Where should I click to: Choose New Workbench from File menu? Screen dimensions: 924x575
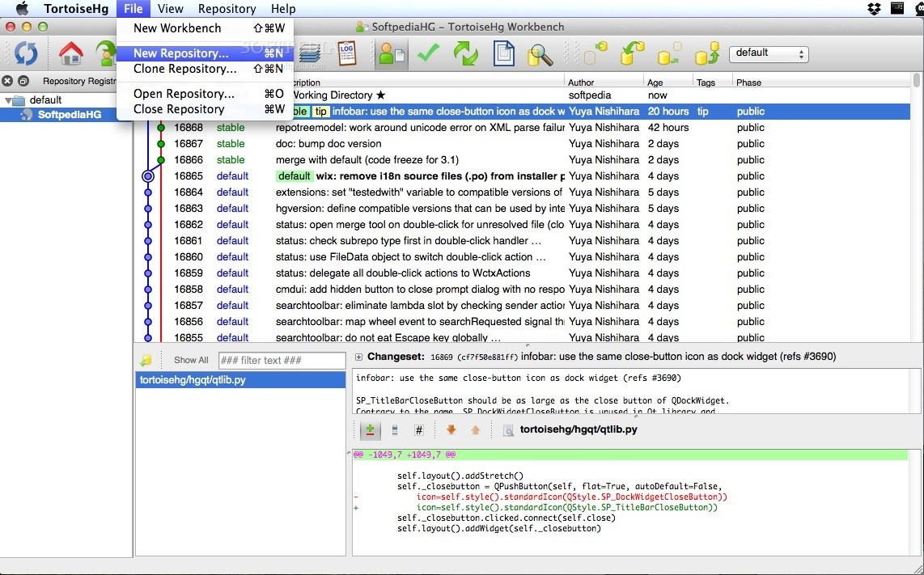click(x=205, y=28)
